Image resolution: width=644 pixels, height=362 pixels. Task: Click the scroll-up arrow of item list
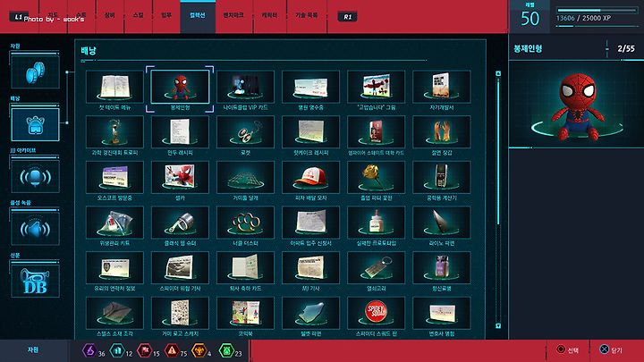[x=498, y=73]
